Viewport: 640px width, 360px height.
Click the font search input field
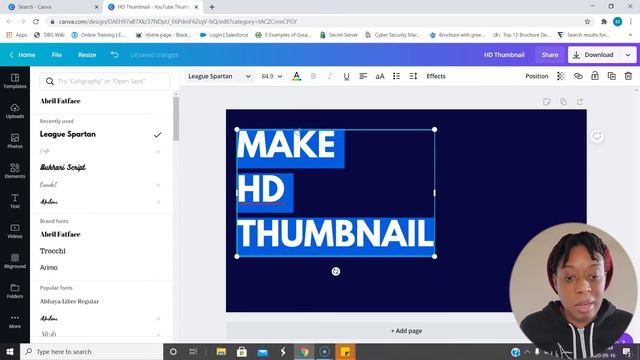[105, 81]
